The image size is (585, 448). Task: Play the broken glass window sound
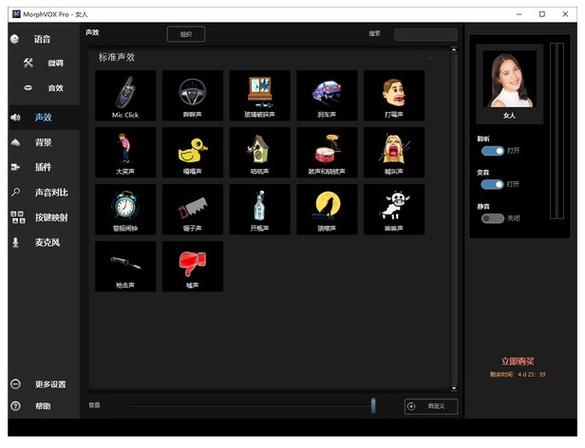pyautogui.click(x=260, y=95)
